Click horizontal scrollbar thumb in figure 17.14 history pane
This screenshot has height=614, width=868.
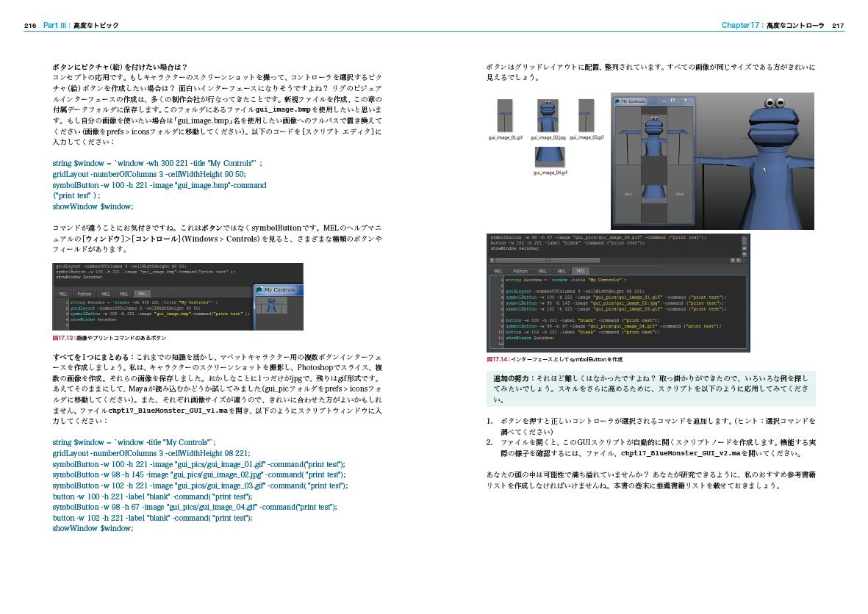[548, 260]
